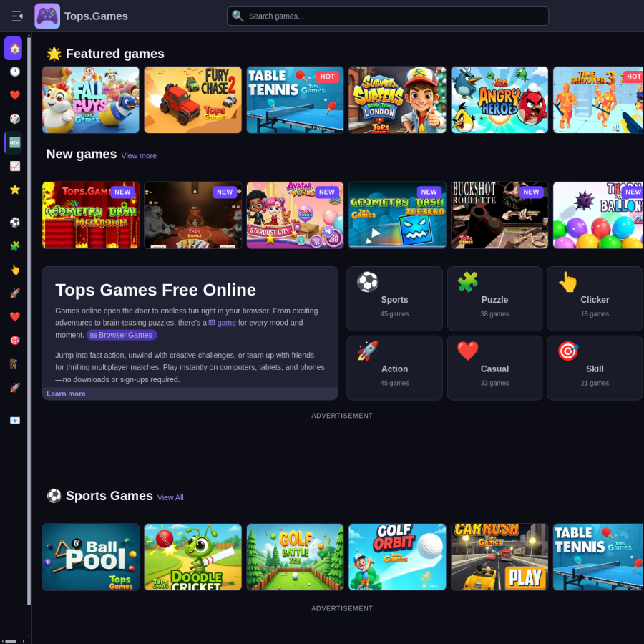Open the Doodle Cricket sports game

tap(193, 557)
